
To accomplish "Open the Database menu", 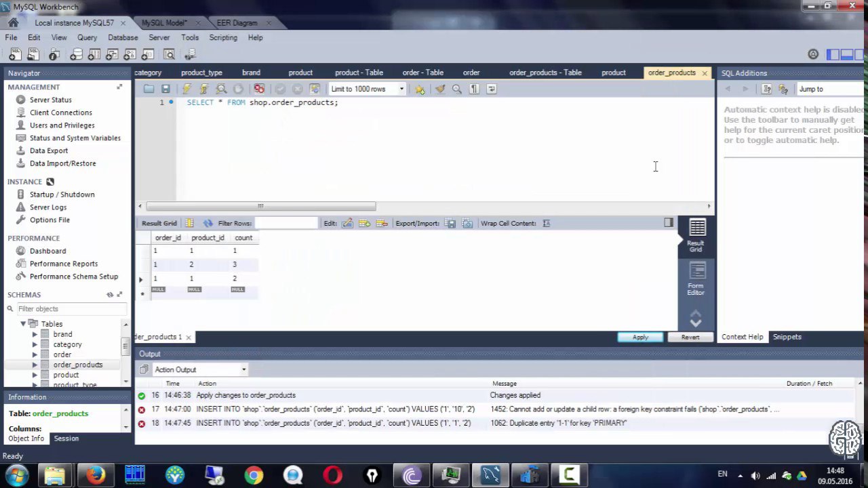I will [123, 37].
